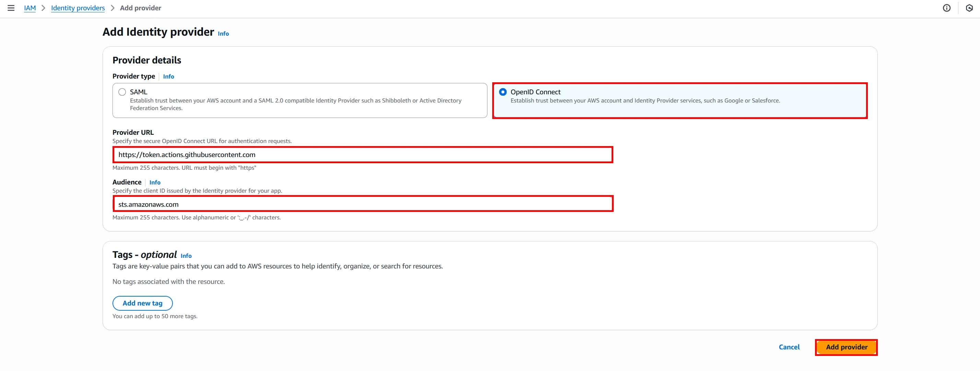Image resolution: width=980 pixels, height=371 pixels.
Task: Select the SAML radio button
Action: click(x=122, y=92)
